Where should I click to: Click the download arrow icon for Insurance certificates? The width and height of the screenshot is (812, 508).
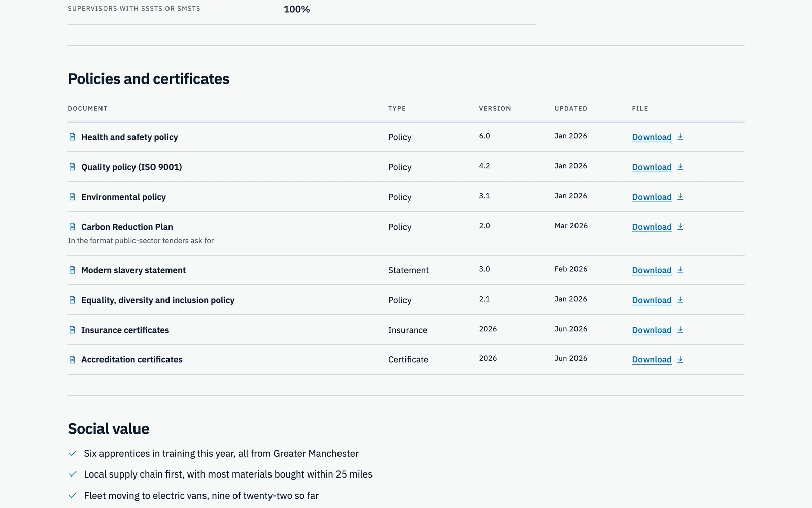[680, 330]
